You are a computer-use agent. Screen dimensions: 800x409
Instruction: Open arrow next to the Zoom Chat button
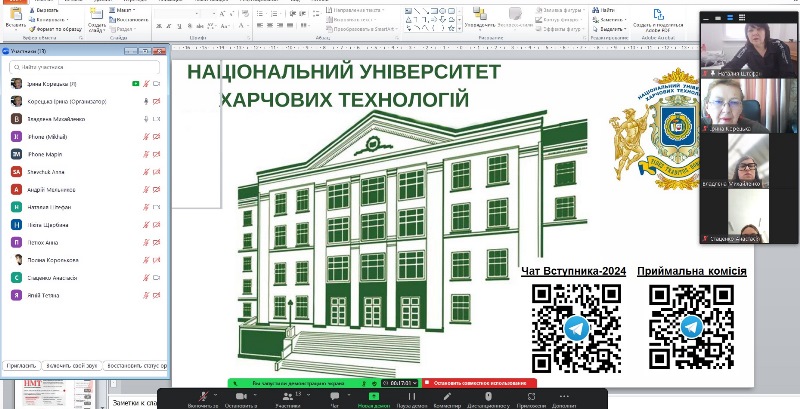pos(349,395)
